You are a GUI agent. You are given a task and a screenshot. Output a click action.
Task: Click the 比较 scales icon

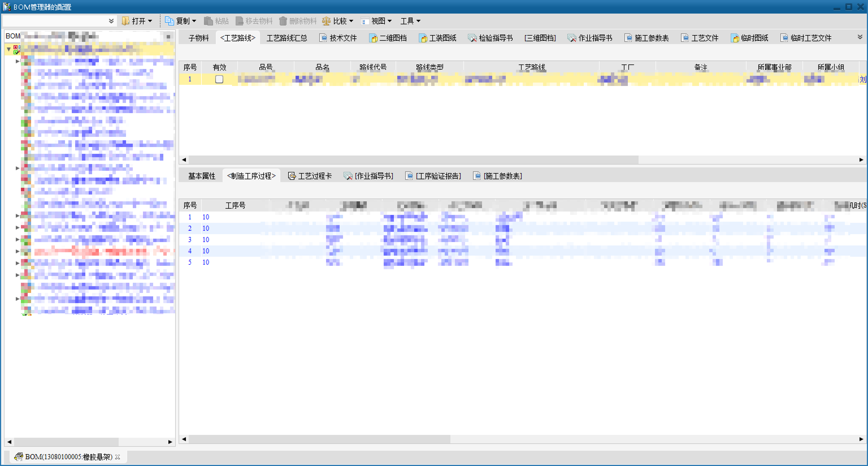click(x=326, y=21)
